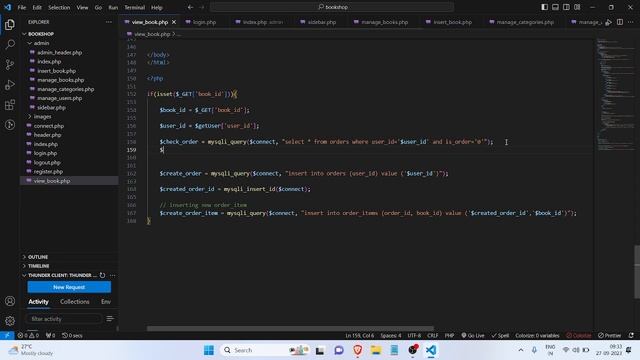640x360 pixels.
Task: Show errors and warnings in status bar
Action: point(28,335)
